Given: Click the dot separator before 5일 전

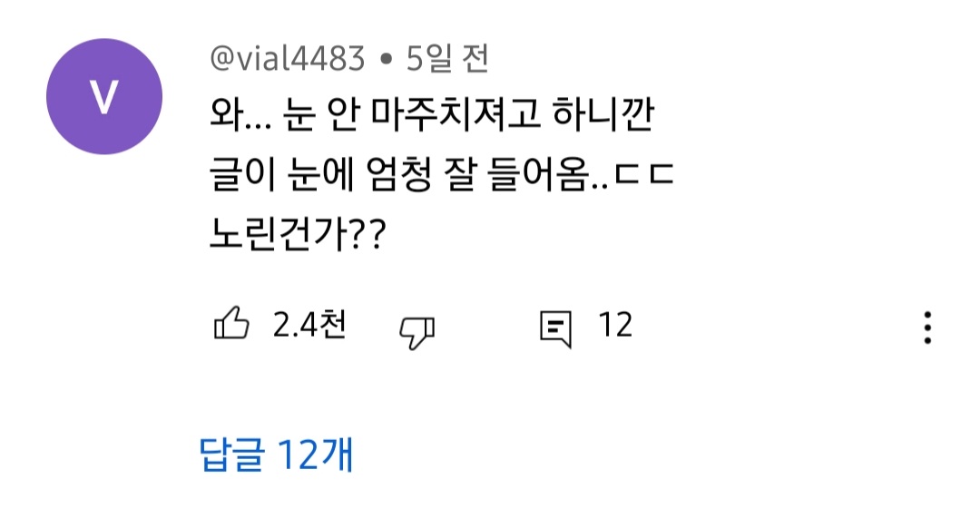Looking at the screenshot, I should coord(387,62).
